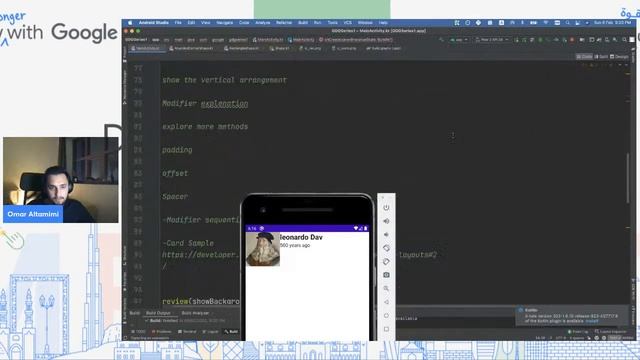Select the Build Analyzer tab
The image size is (640, 360).
tap(195, 313)
